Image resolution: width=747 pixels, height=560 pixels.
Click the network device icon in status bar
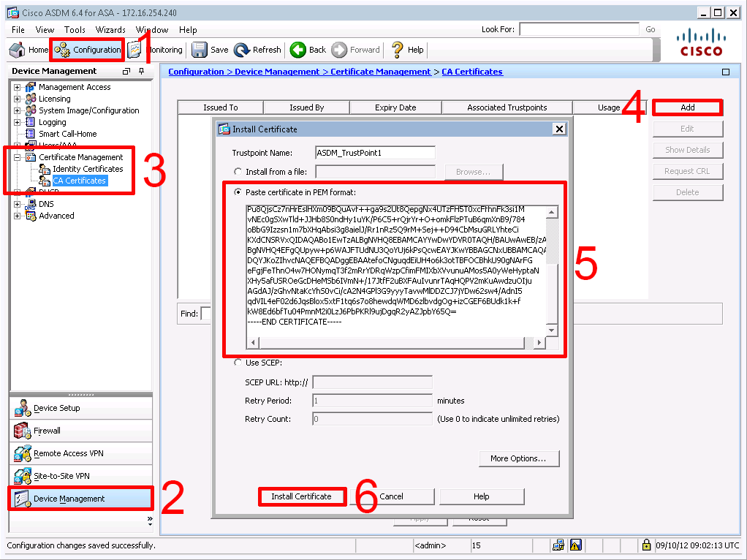[558, 545]
